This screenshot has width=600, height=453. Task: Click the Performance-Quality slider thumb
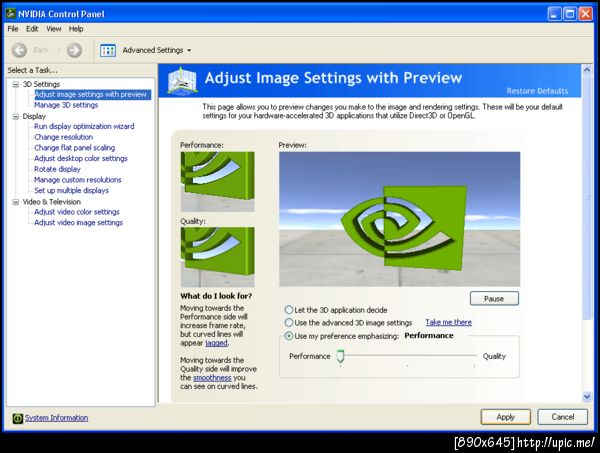point(340,356)
